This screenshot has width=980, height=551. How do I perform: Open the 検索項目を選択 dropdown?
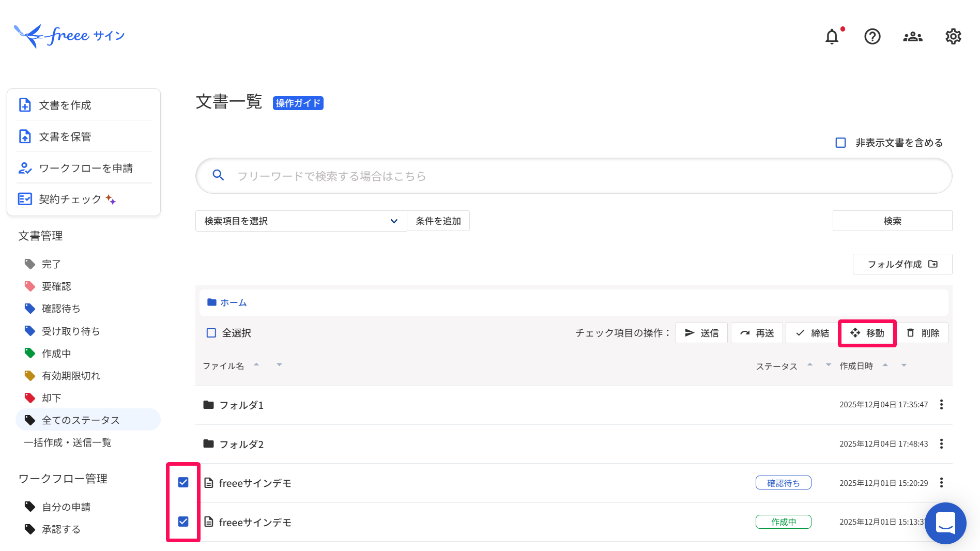point(301,221)
